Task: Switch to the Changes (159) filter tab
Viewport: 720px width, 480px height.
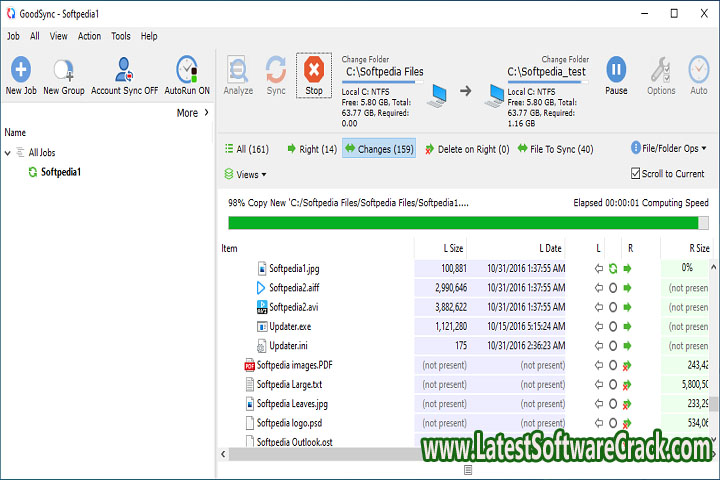Action: 378,149
